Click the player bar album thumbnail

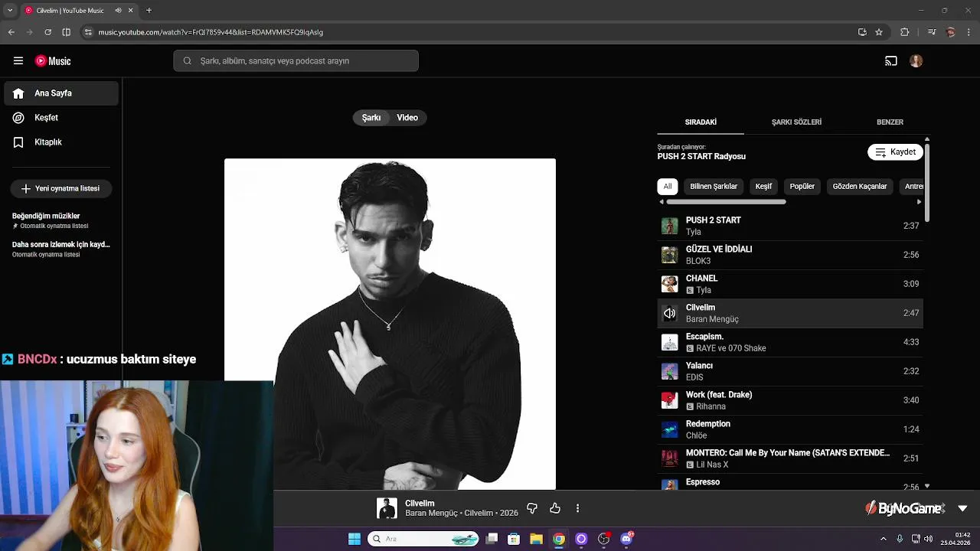point(387,508)
